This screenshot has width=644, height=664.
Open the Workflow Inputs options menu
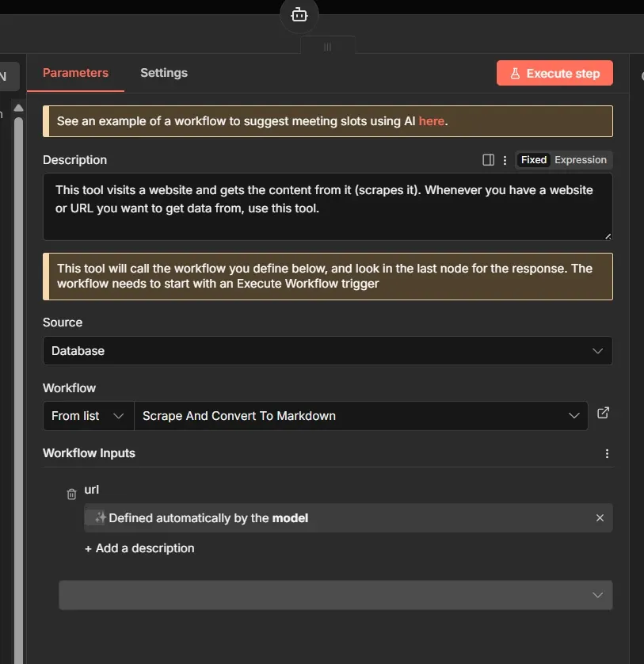(607, 452)
